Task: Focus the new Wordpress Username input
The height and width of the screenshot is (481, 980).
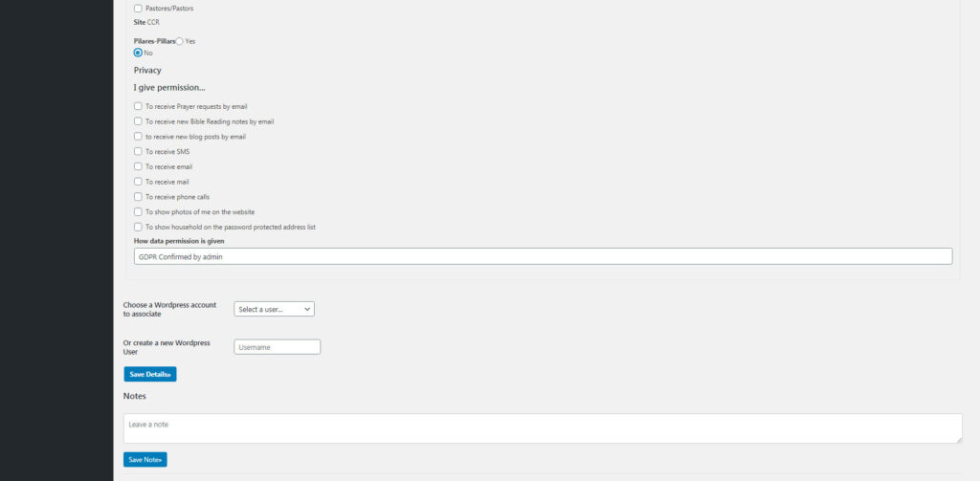Action: coord(277,347)
